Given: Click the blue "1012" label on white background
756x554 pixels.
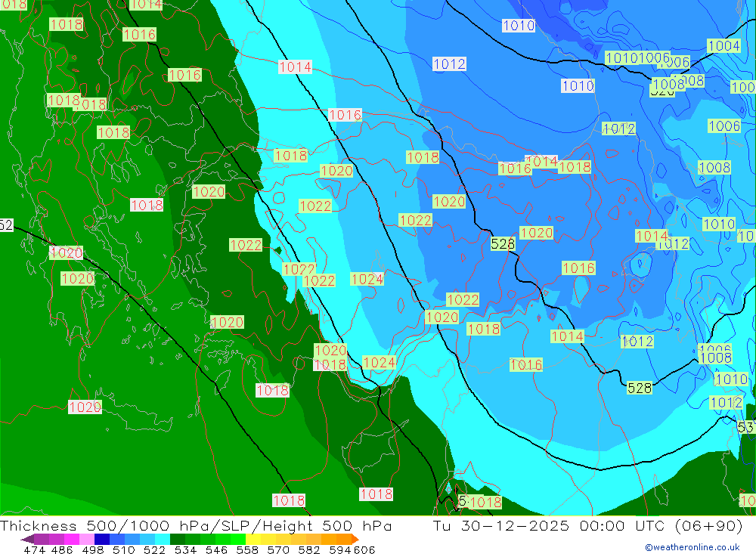Looking at the screenshot, I should tap(449, 63).
